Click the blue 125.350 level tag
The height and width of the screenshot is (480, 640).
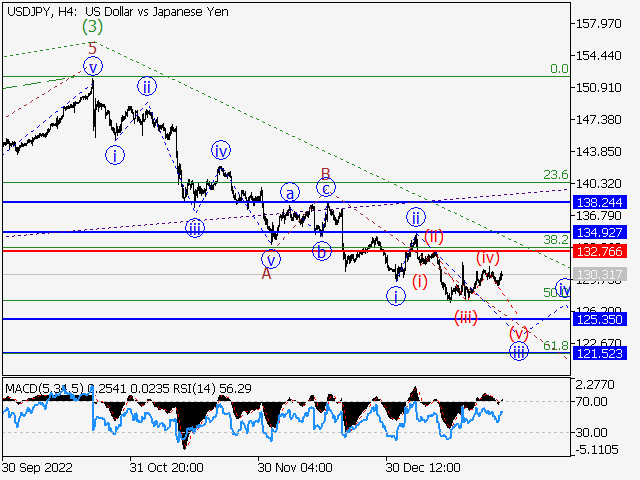[x=600, y=319]
